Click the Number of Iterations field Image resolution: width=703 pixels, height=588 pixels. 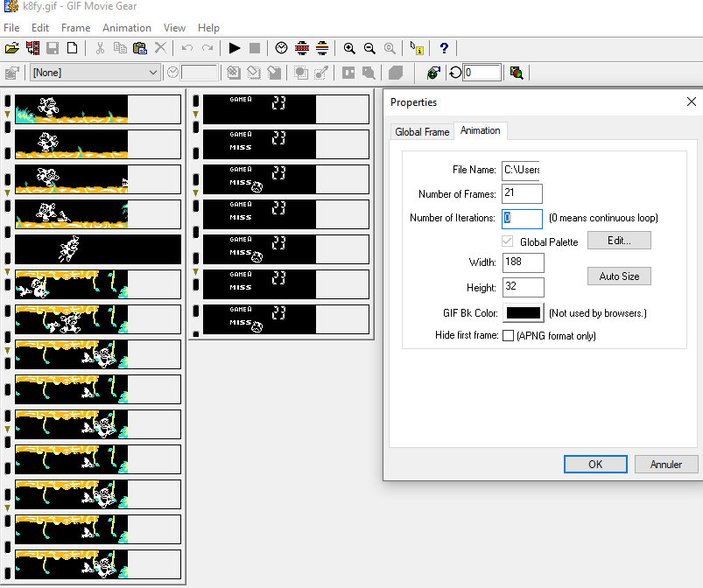522,218
